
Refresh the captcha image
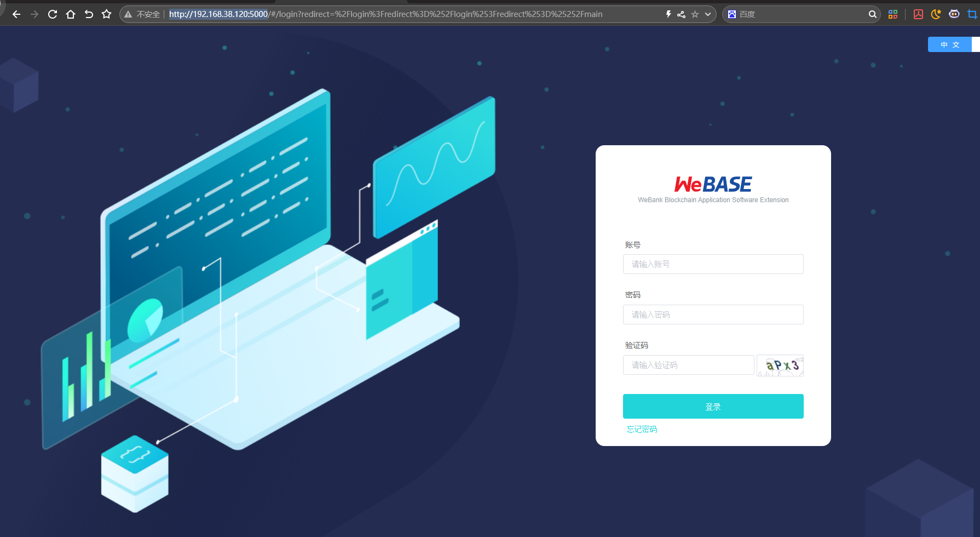point(780,365)
